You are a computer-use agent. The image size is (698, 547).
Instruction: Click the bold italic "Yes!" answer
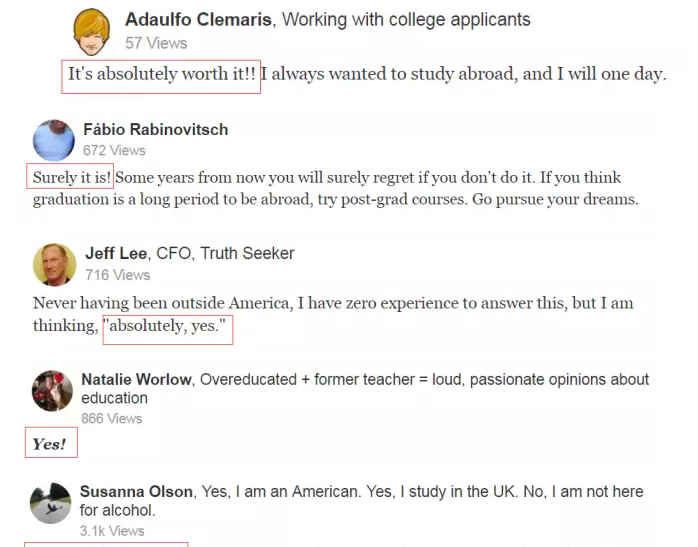point(49,444)
